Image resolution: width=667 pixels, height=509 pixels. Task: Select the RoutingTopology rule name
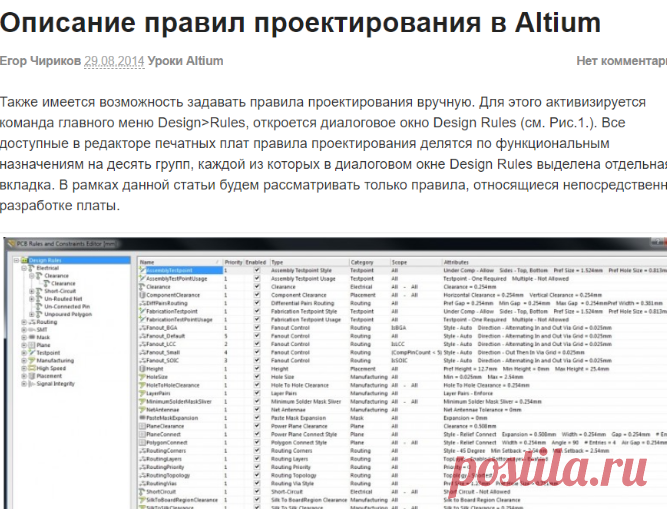click(x=168, y=475)
